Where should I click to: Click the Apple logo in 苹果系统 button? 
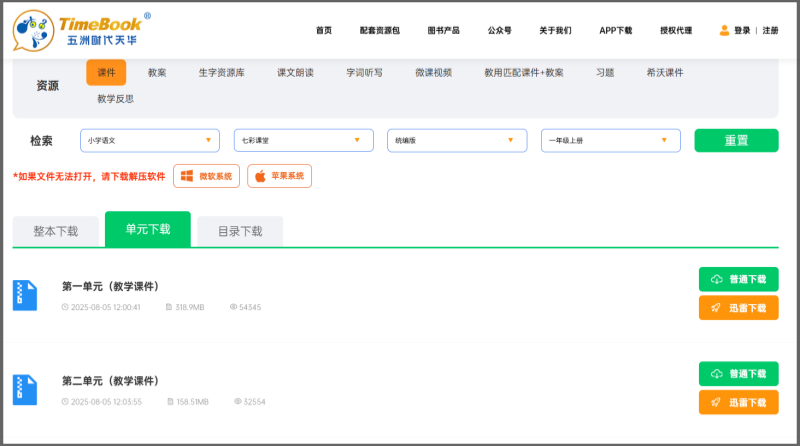click(260, 176)
